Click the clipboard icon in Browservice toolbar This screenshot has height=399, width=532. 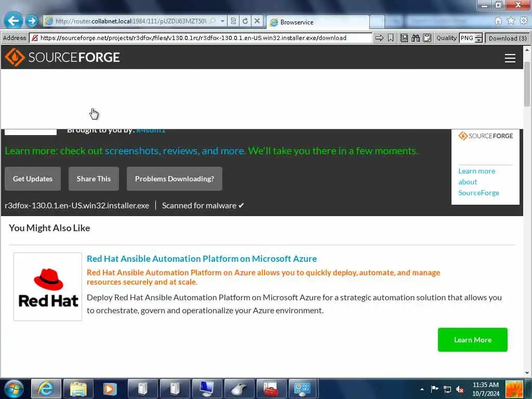click(x=427, y=38)
